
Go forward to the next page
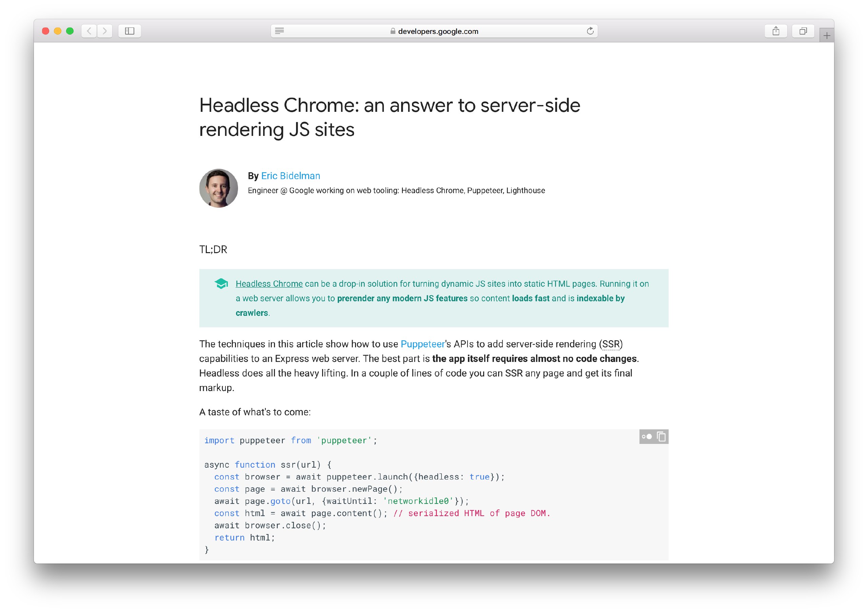[x=105, y=31]
